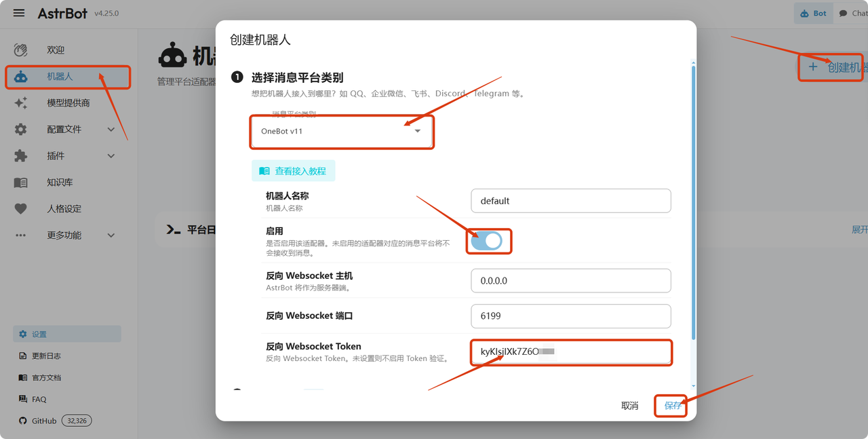Click the gear icon next to 设置
868x439 pixels.
point(23,335)
